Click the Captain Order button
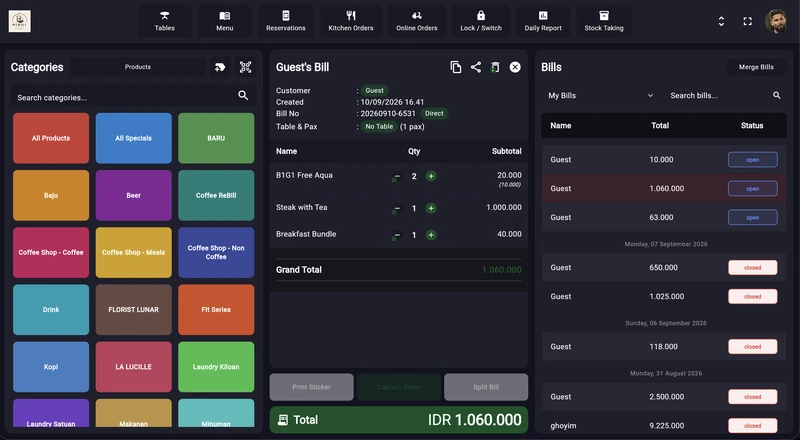Viewport: 800px width, 440px height. (x=398, y=387)
